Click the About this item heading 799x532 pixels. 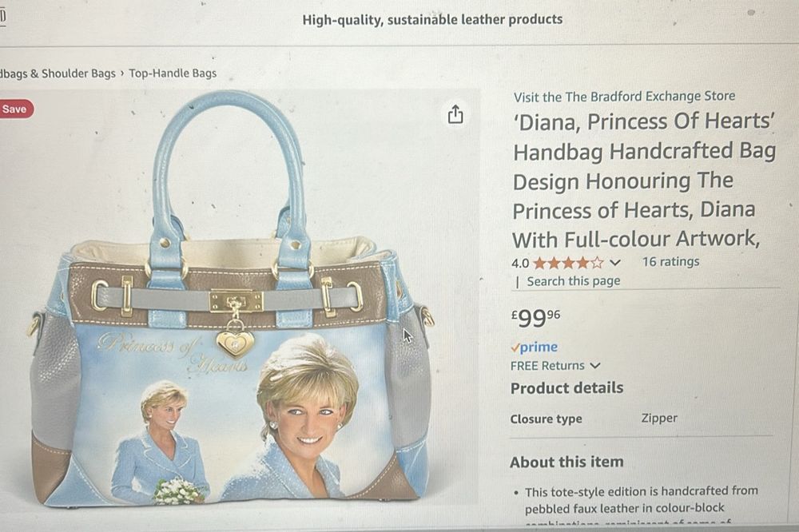566,462
